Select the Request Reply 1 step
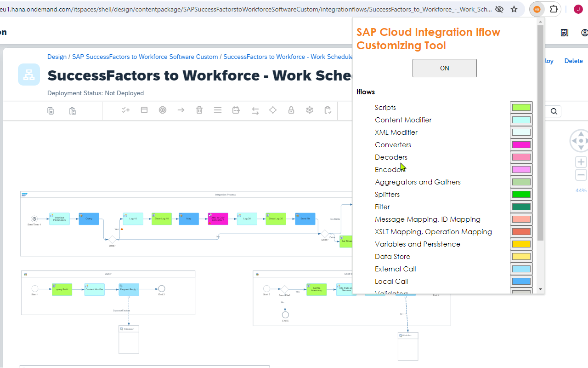This screenshot has height=368, width=588. [129, 289]
